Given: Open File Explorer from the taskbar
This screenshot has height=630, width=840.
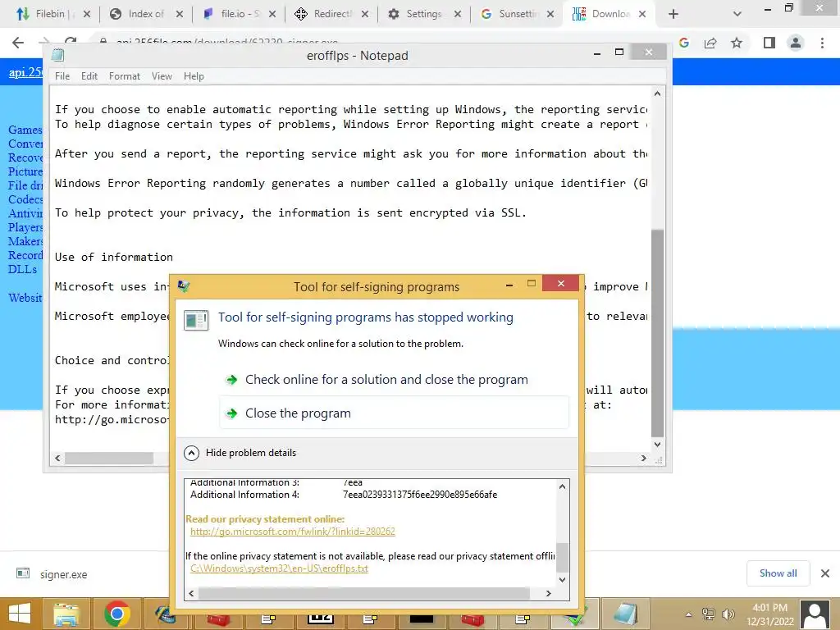Looking at the screenshot, I should coord(66,614).
